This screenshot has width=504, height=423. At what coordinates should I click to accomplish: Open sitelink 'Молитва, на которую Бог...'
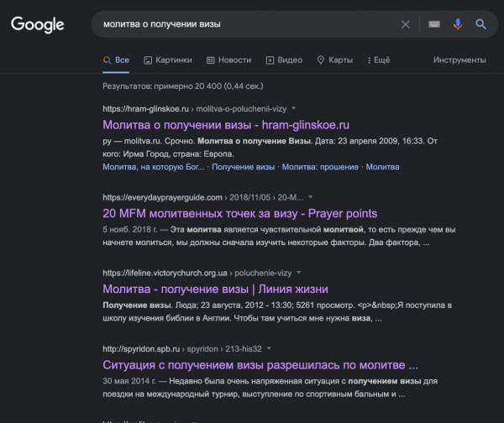154,167
